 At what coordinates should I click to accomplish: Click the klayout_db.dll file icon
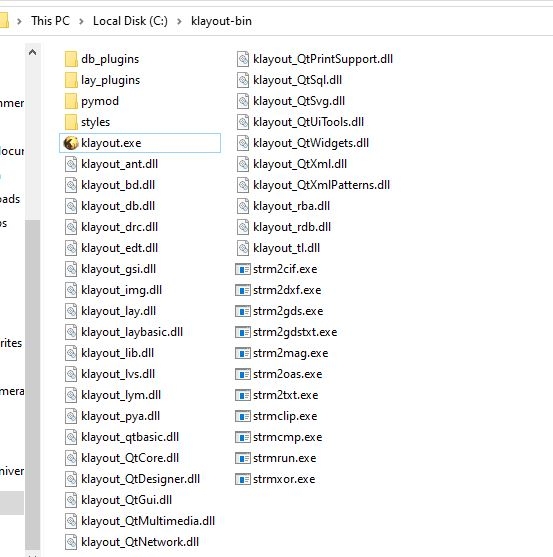[x=71, y=206]
